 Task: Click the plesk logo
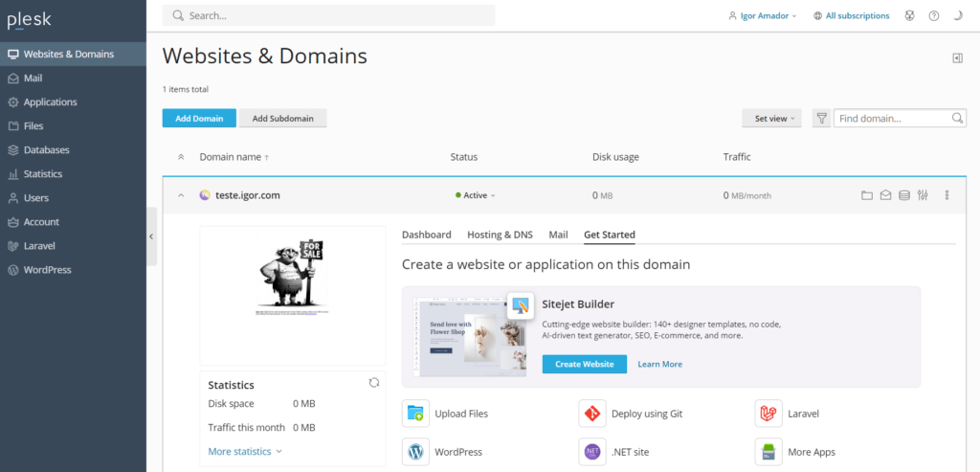30,20
